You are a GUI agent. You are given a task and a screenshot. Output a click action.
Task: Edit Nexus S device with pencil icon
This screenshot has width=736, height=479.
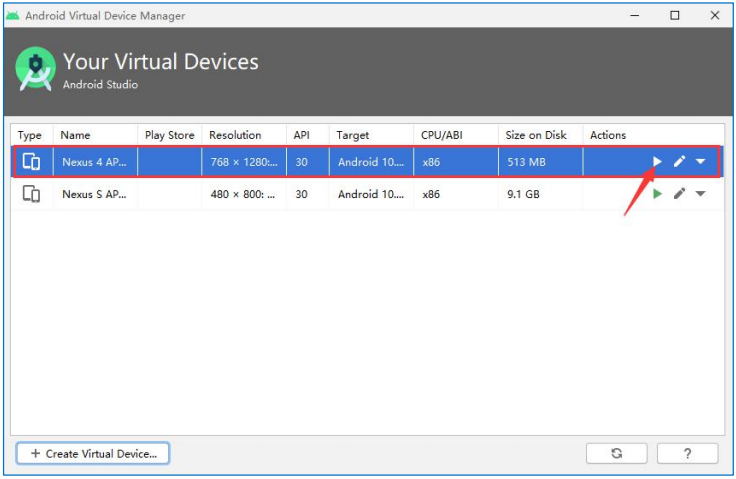click(679, 193)
